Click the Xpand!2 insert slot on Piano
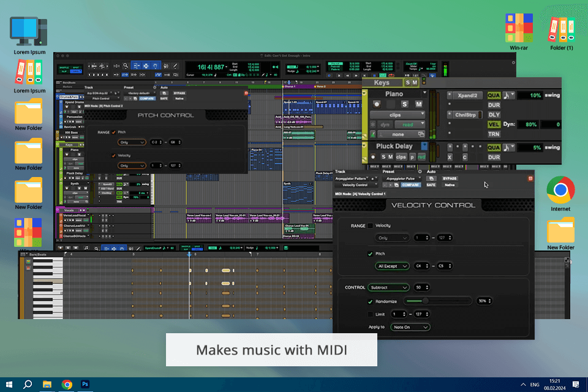Viewport: 588px width, 392px height. tap(467, 96)
